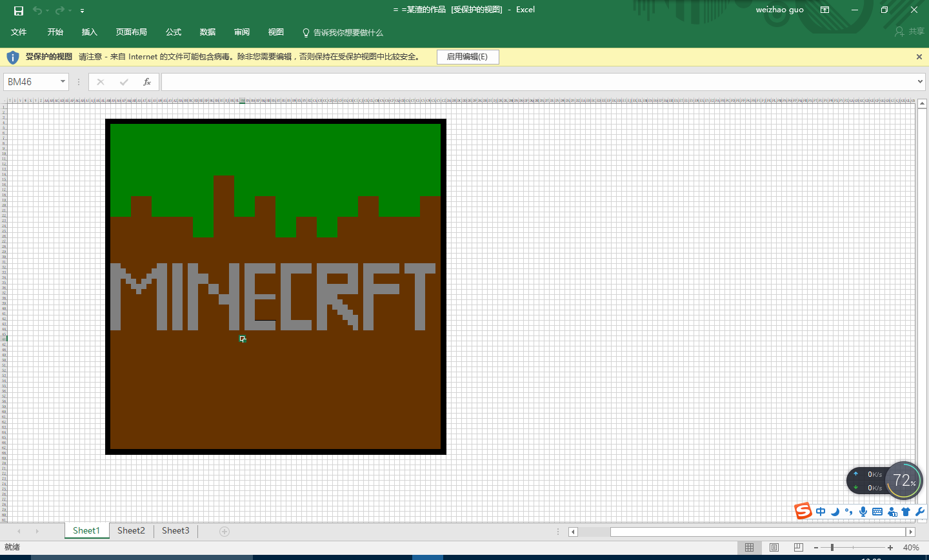The image size is (929, 560).
Task: Click the Select All corner of the grid
Action: click(x=3, y=101)
